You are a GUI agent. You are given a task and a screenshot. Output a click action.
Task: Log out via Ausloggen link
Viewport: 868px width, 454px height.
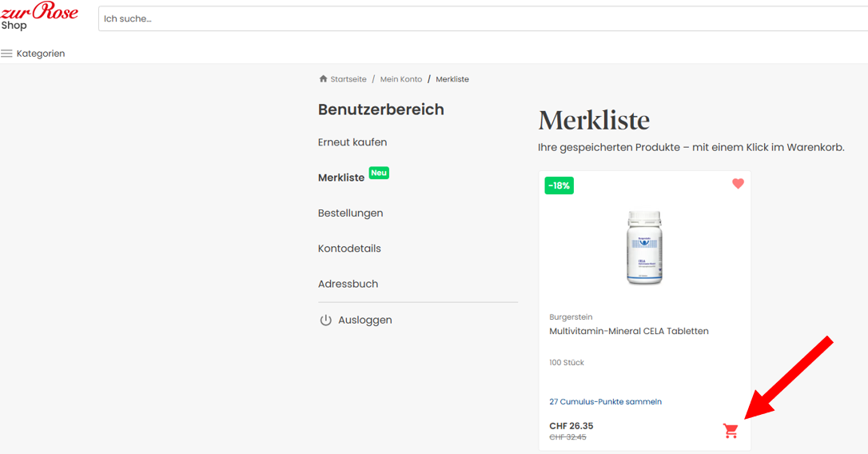pyautogui.click(x=364, y=320)
